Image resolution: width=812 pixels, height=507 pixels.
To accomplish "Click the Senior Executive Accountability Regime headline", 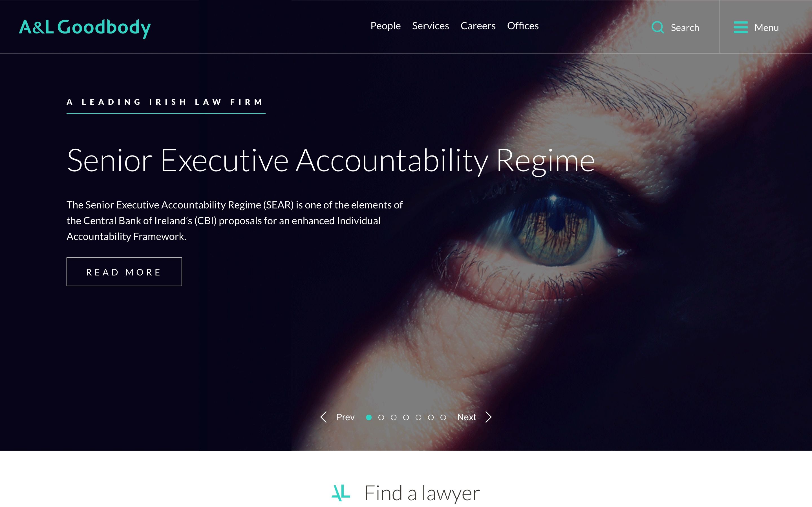I will pyautogui.click(x=331, y=161).
